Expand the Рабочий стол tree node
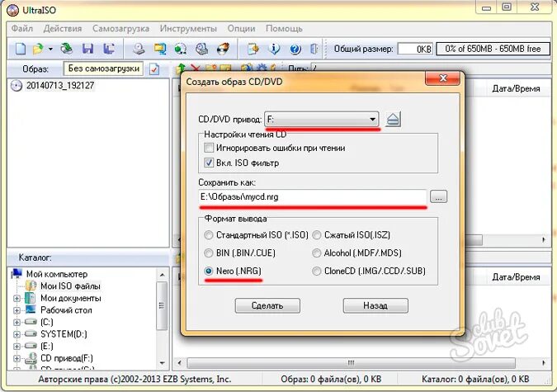 click(17, 310)
